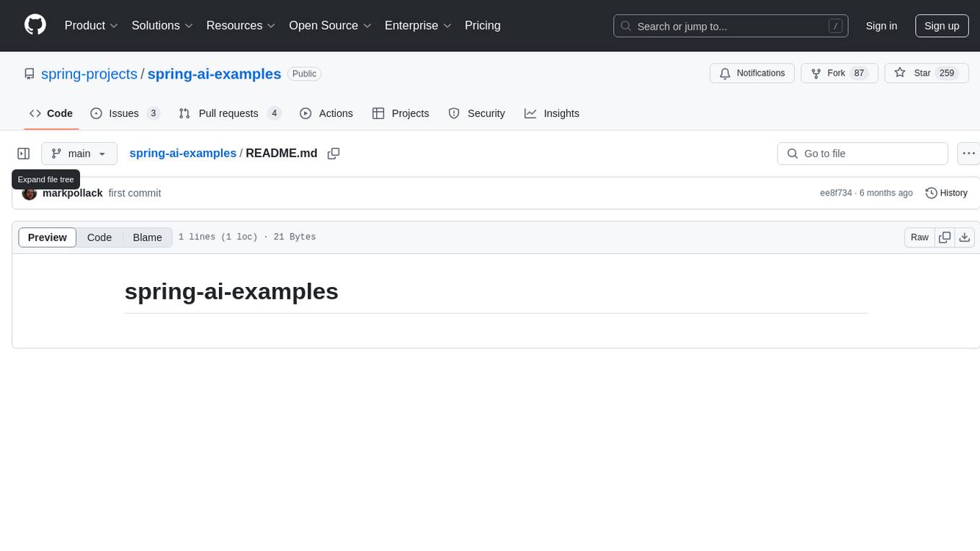Select the Preview file view
980x551 pixels.
click(48, 237)
